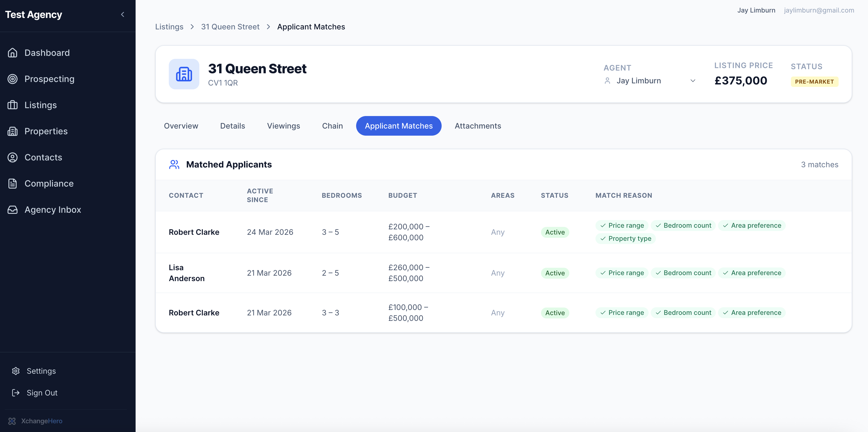Select the Prospecting target icon
The image size is (868, 432).
pyautogui.click(x=13, y=79)
